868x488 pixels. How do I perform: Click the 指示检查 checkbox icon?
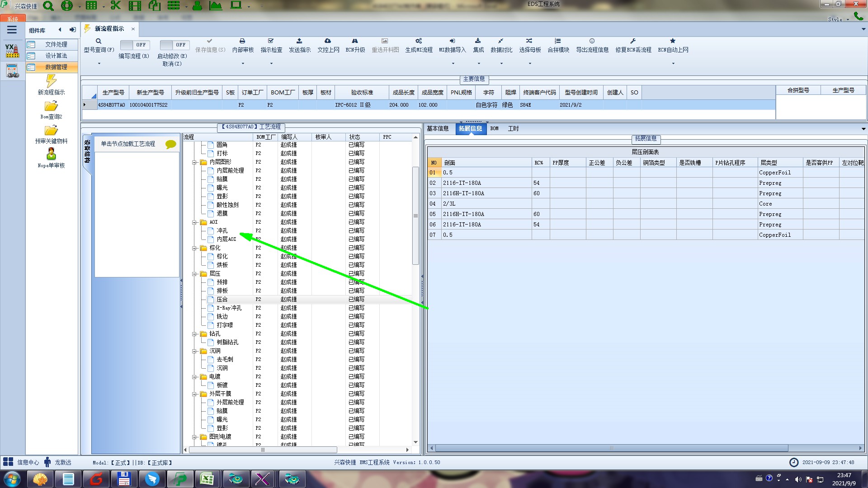point(271,41)
